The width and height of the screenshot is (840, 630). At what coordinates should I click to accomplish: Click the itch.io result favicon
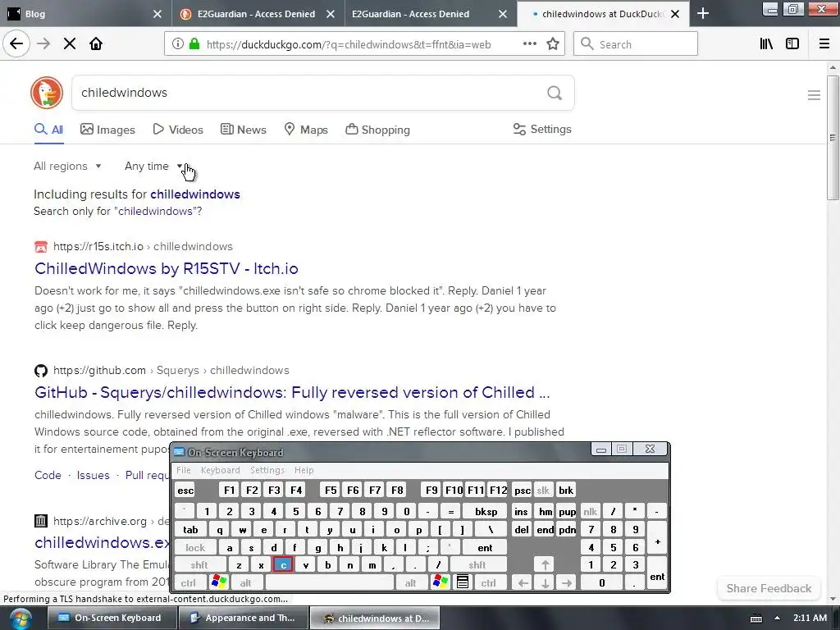click(x=41, y=246)
